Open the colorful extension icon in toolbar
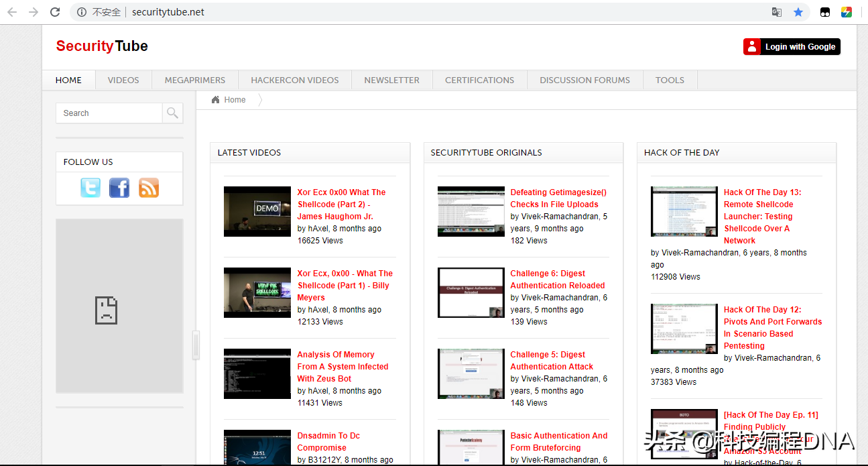The width and height of the screenshot is (868, 466). coord(847,12)
